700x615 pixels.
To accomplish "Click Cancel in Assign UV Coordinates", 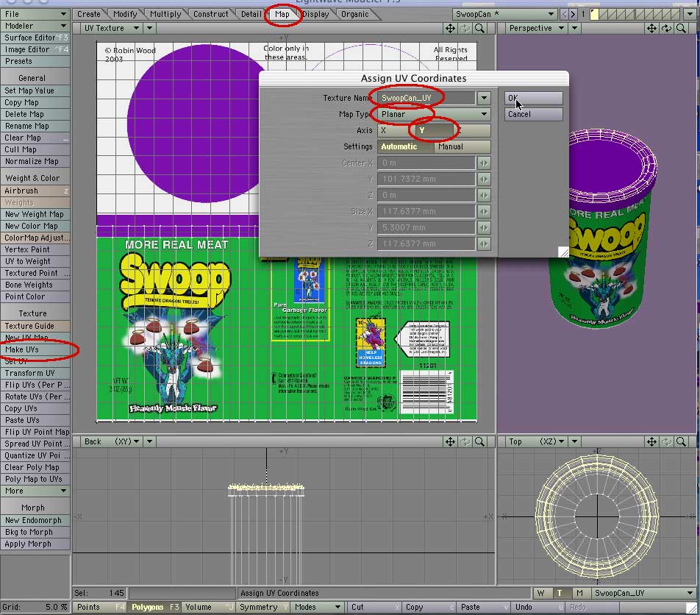I will click(534, 114).
